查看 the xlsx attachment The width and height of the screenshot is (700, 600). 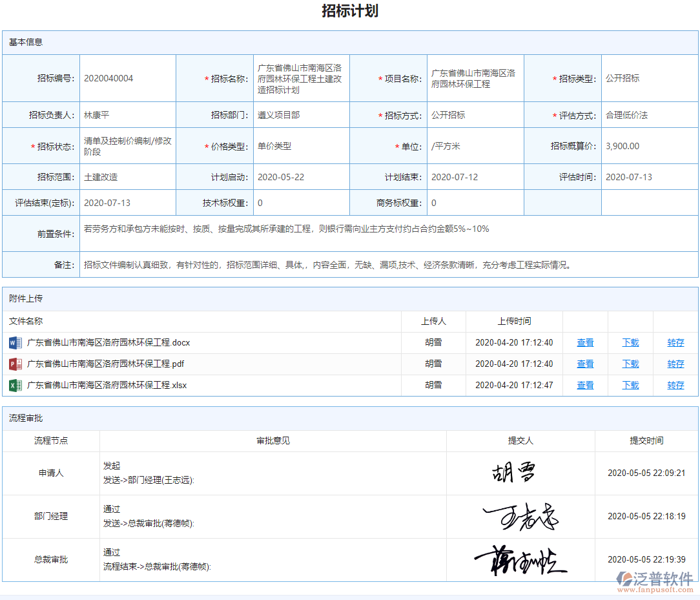(x=584, y=385)
